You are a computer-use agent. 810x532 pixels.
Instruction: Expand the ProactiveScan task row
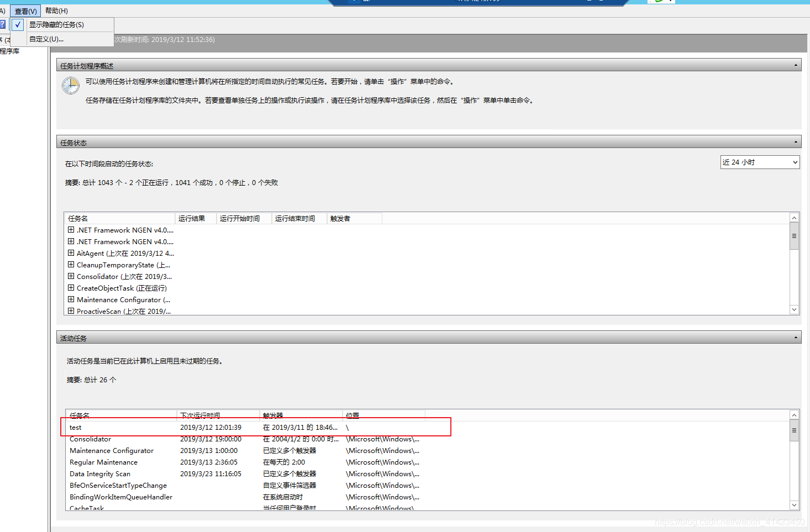(x=71, y=311)
